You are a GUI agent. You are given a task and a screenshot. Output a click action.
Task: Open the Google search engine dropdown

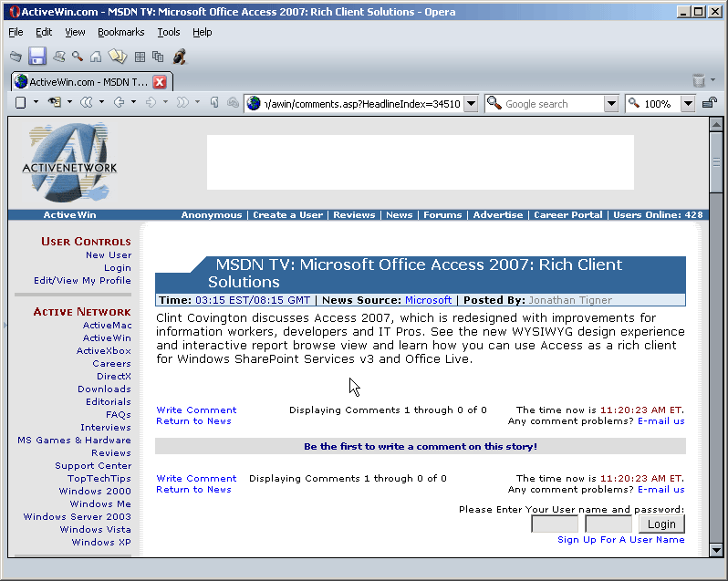[611, 103]
